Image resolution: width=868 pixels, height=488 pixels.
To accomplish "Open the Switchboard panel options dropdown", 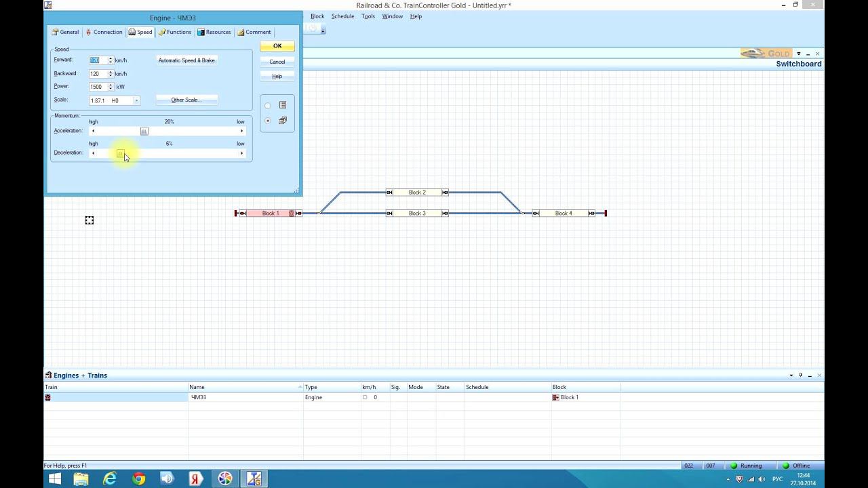I will tap(799, 54).
